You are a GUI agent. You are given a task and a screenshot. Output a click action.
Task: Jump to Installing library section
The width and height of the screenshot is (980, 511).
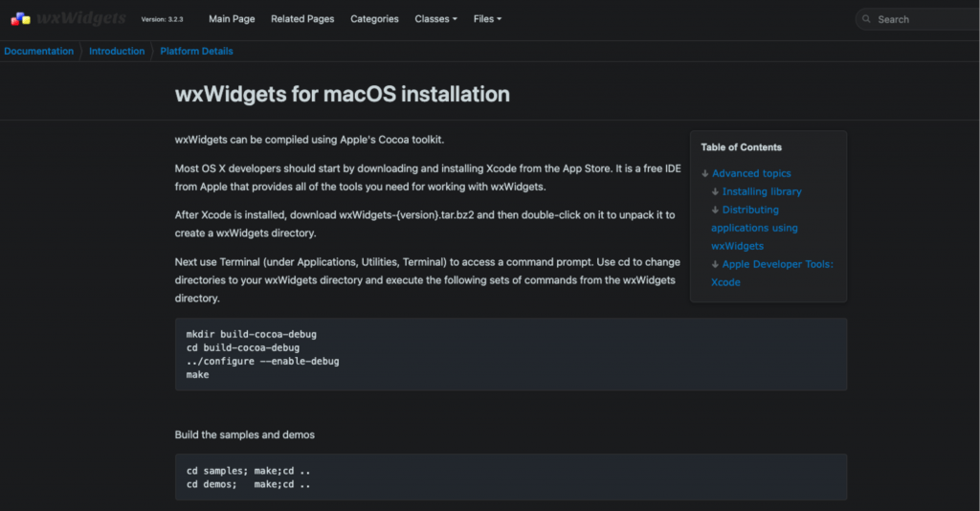tap(762, 191)
